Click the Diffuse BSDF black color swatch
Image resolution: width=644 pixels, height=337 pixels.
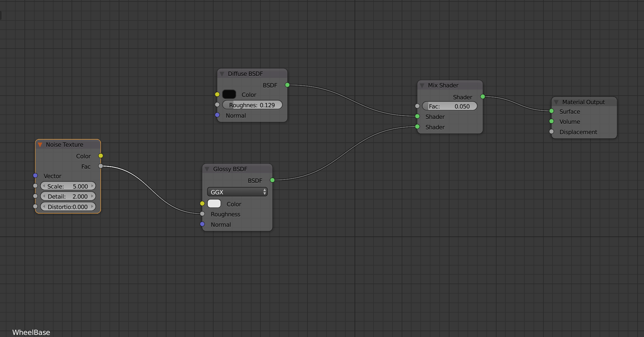point(229,94)
